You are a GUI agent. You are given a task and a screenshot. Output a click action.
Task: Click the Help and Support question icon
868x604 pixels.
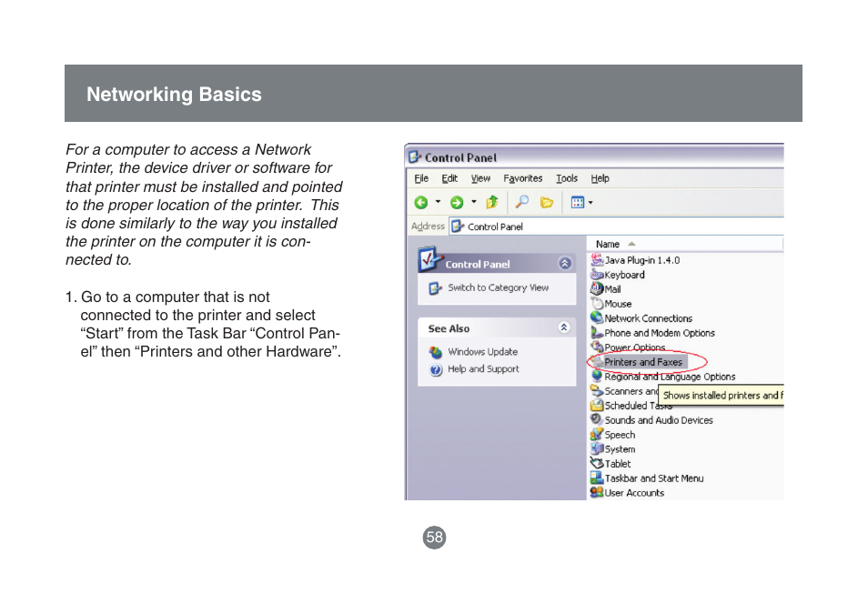tap(436, 370)
